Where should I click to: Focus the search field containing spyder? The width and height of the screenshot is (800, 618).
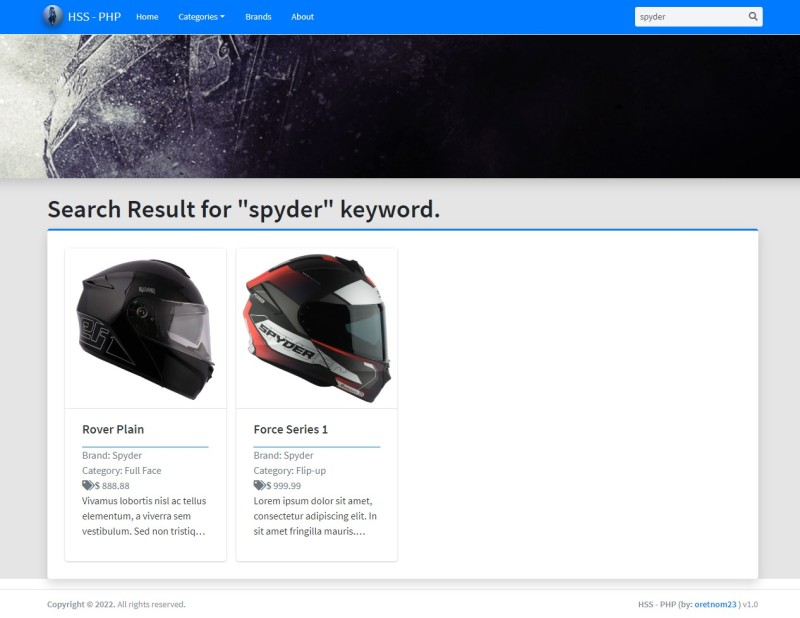pos(691,17)
